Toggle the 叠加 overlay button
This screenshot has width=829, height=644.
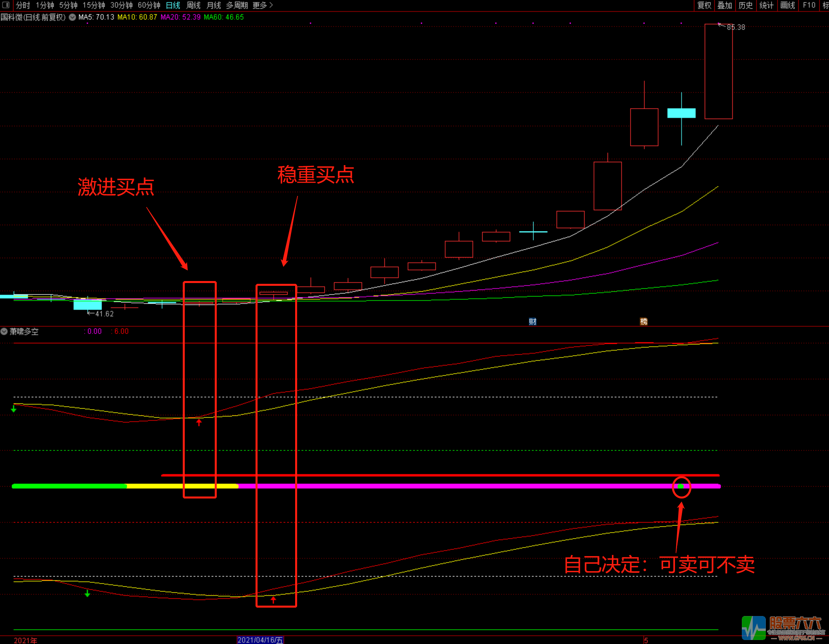[725, 5]
